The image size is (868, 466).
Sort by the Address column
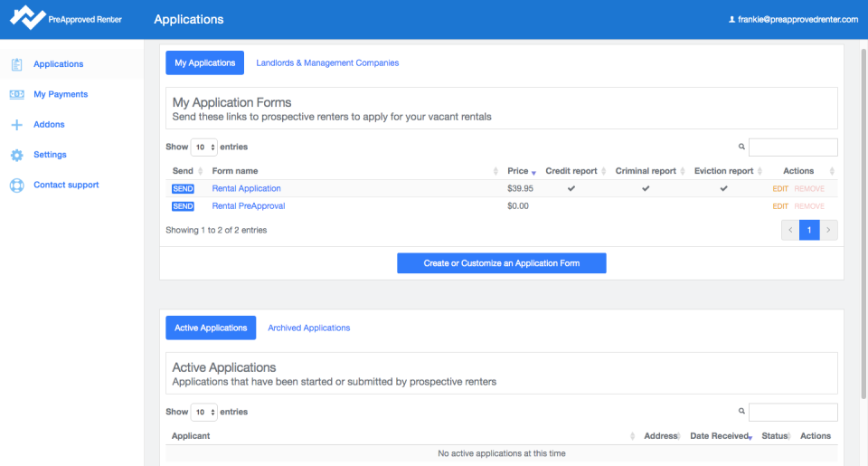coord(662,436)
